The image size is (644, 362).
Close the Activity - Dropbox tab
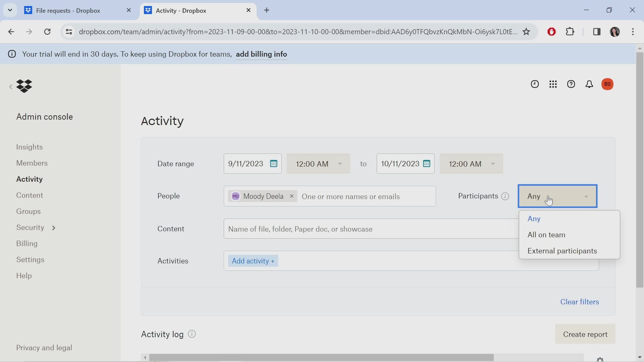(x=249, y=10)
